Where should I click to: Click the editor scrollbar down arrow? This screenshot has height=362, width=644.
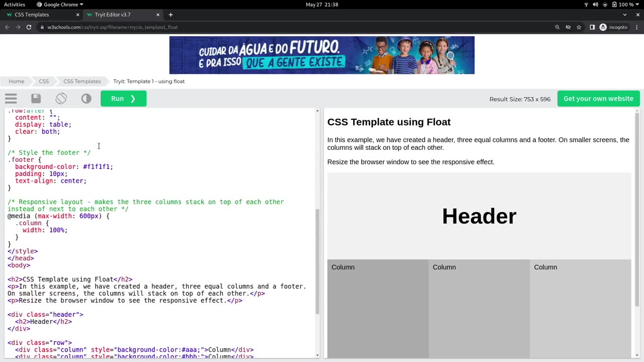(317, 355)
